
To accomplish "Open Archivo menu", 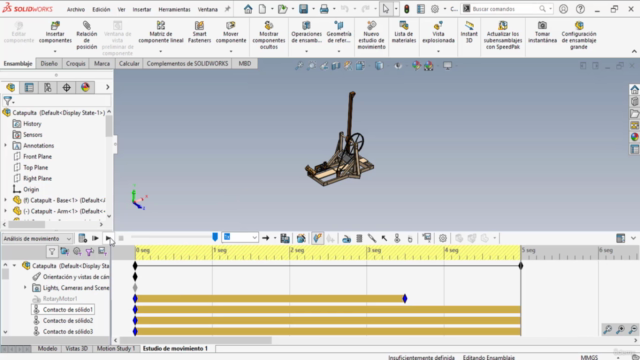I will tap(76, 9).
